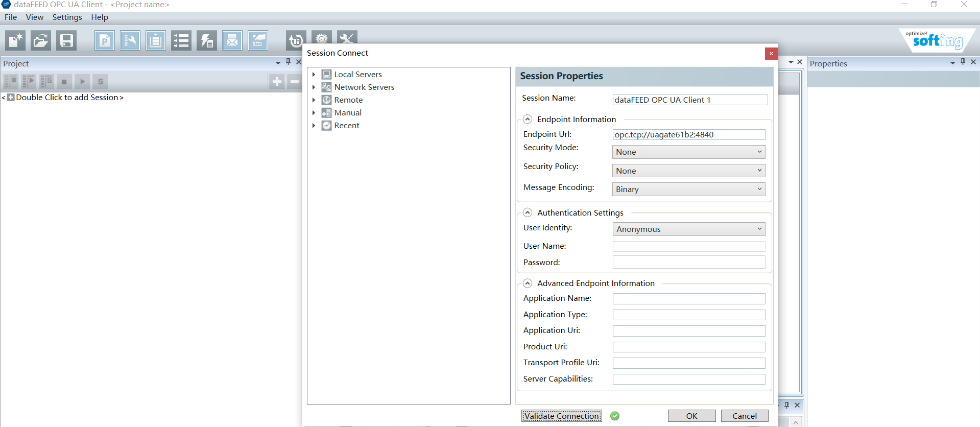The width and height of the screenshot is (980, 427).
Task: Collapse the Endpoint Information section
Action: pos(528,119)
